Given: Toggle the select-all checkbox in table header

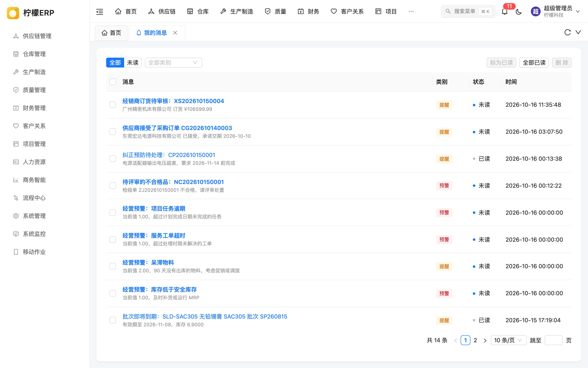Looking at the screenshot, I should click(x=113, y=82).
